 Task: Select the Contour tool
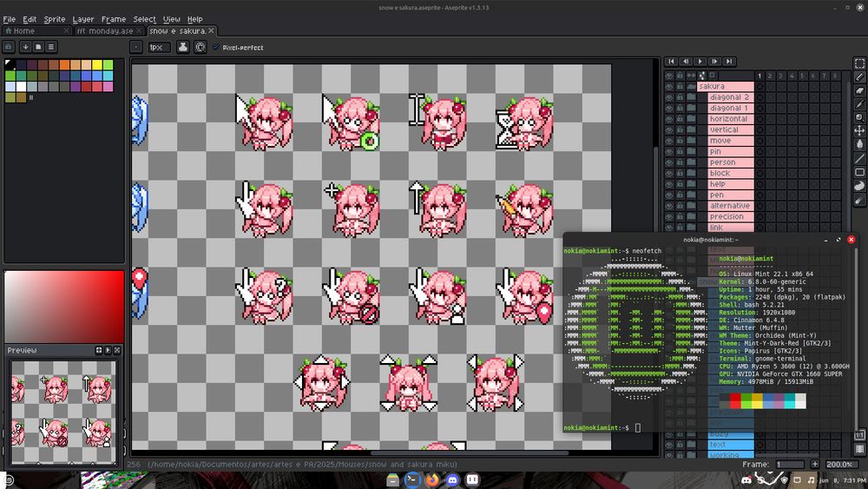tap(859, 186)
